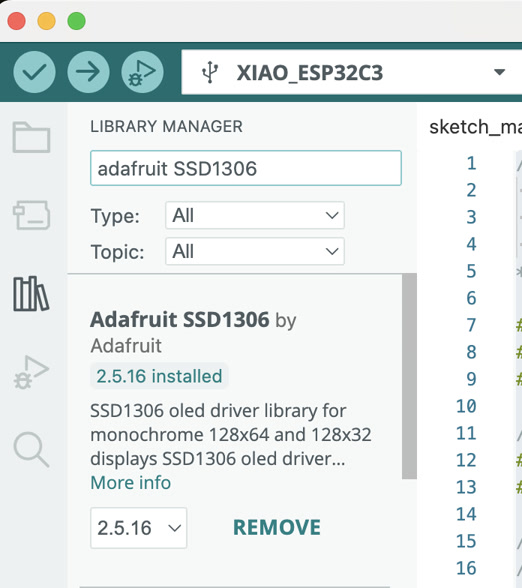Click line number 10 in editor gutter
This screenshot has width=522, height=588.
pos(466,406)
